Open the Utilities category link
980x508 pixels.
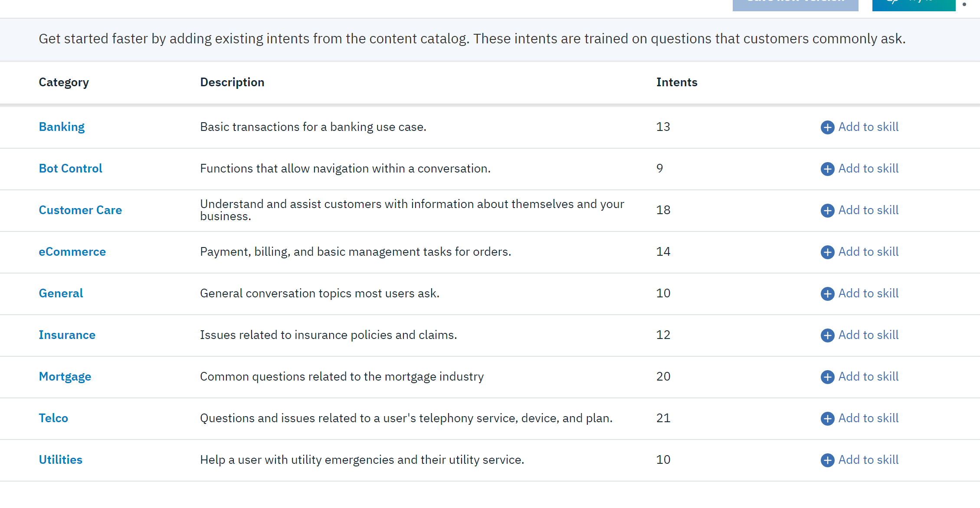click(60, 460)
